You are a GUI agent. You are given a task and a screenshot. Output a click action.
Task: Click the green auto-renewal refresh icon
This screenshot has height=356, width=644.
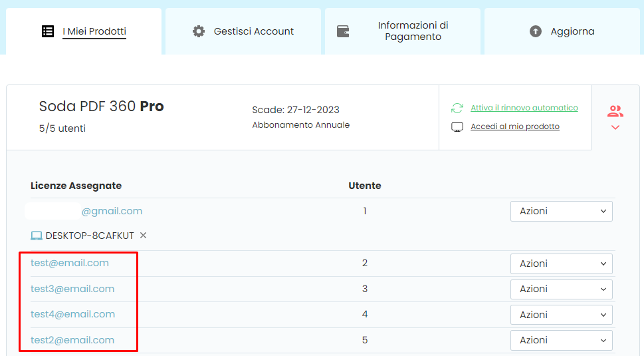click(457, 108)
